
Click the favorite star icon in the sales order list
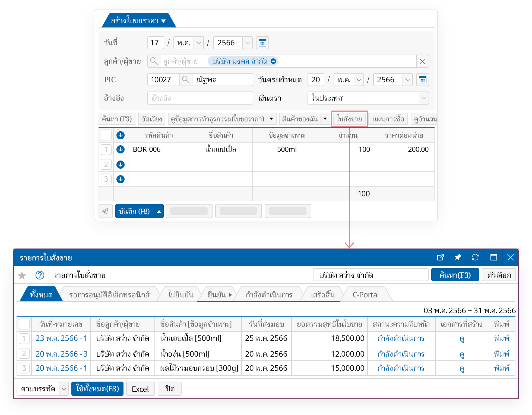22,275
